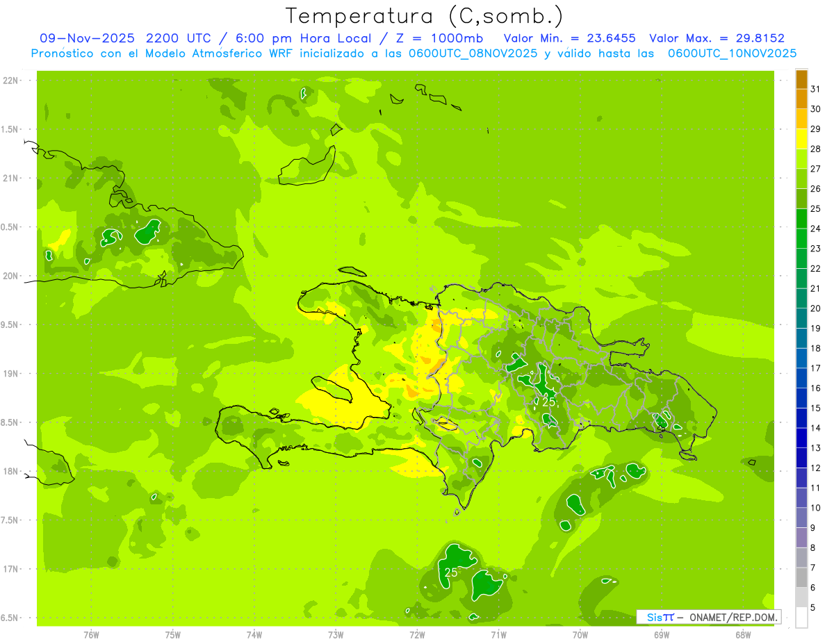Click the "18N" latitude axis label
The width and height of the screenshot is (834, 644).
10,471
